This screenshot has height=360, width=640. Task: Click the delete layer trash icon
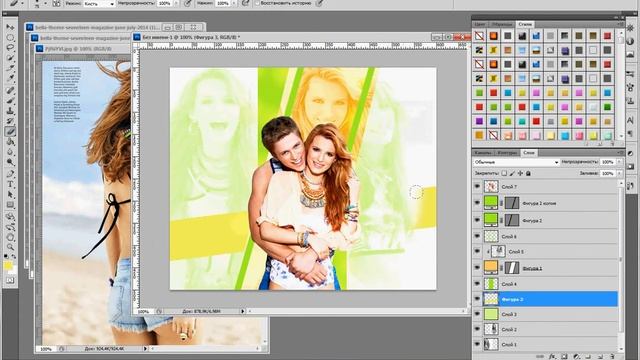pyautogui.click(x=612, y=356)
